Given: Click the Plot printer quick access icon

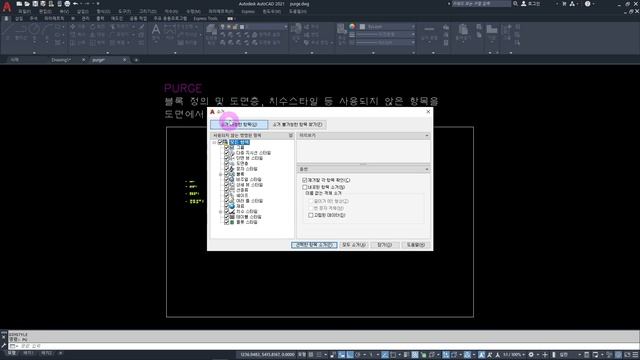Looking at the screenshot, I should click(67, 4).
